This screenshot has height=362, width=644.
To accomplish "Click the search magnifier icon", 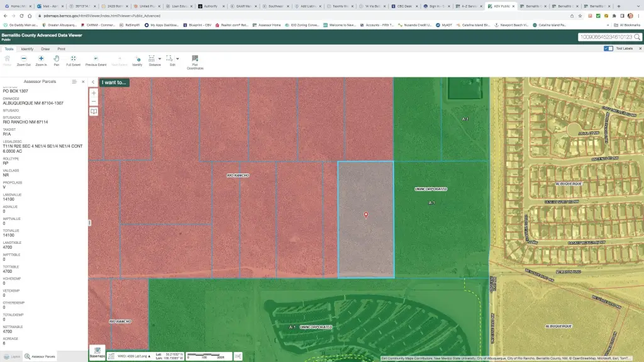I will 637,37.
